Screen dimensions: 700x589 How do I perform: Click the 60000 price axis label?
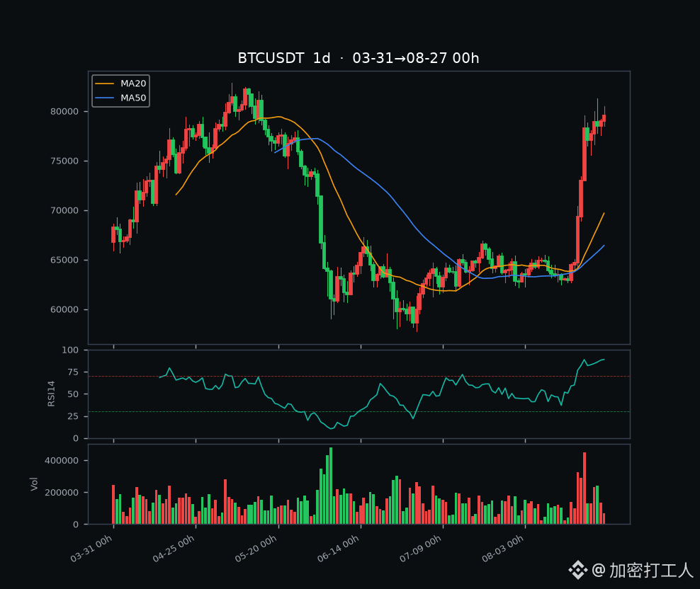[64, 309]
